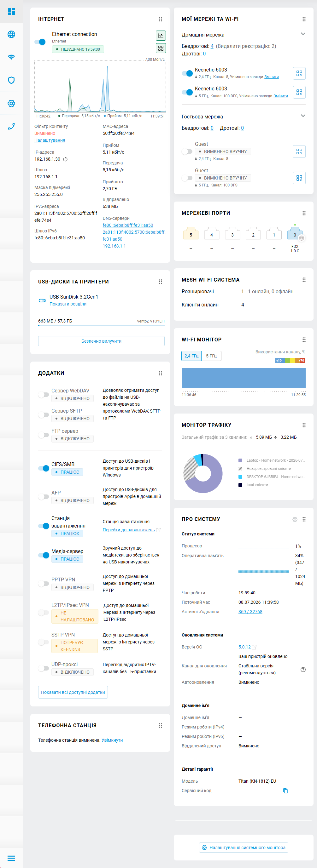Enable the Guest 2,4 ГГц network
The height and width of the screenshot is (868, 317).
click(x=187, y=151)
